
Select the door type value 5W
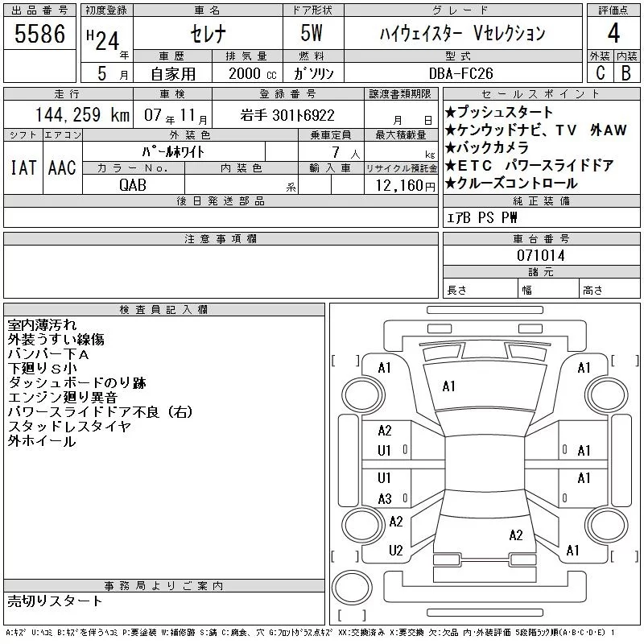tap(312, 33)
